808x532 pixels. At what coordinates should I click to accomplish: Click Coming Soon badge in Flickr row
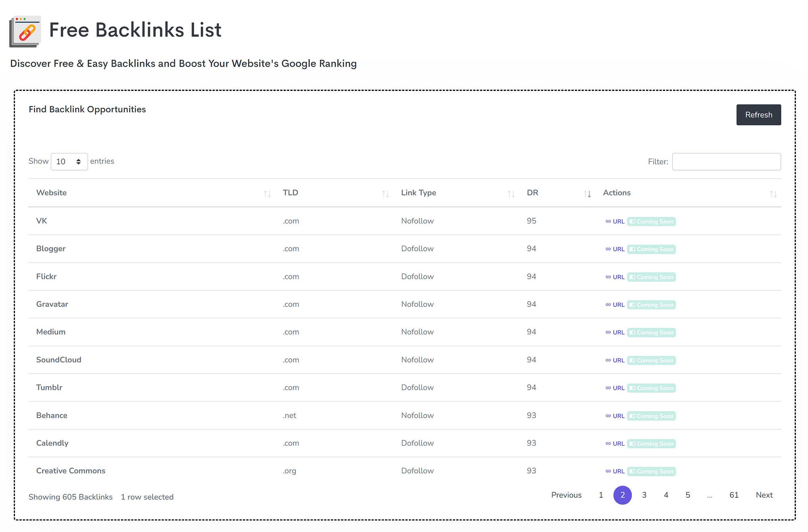[651, 277]
